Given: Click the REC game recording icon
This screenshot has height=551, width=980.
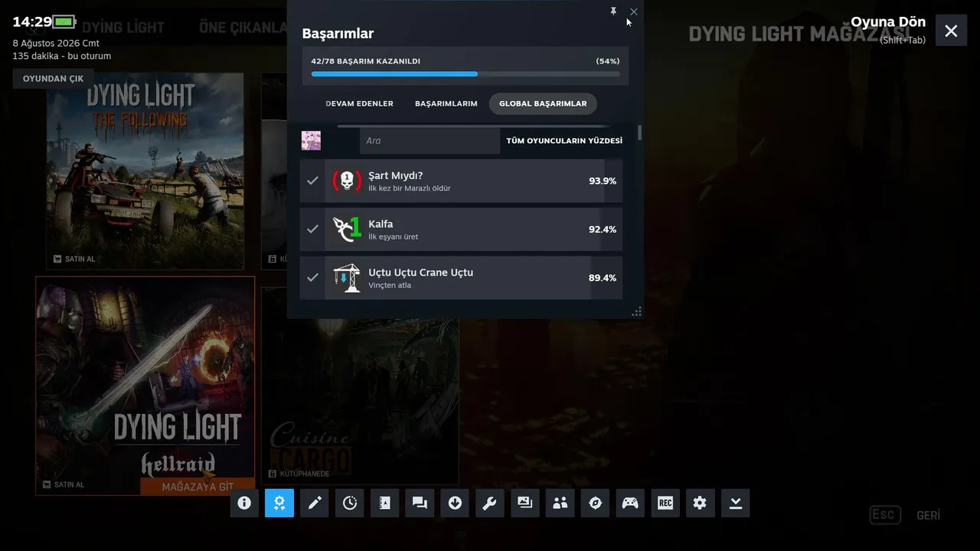Looking at the screenshot, I should click(665, 503).
